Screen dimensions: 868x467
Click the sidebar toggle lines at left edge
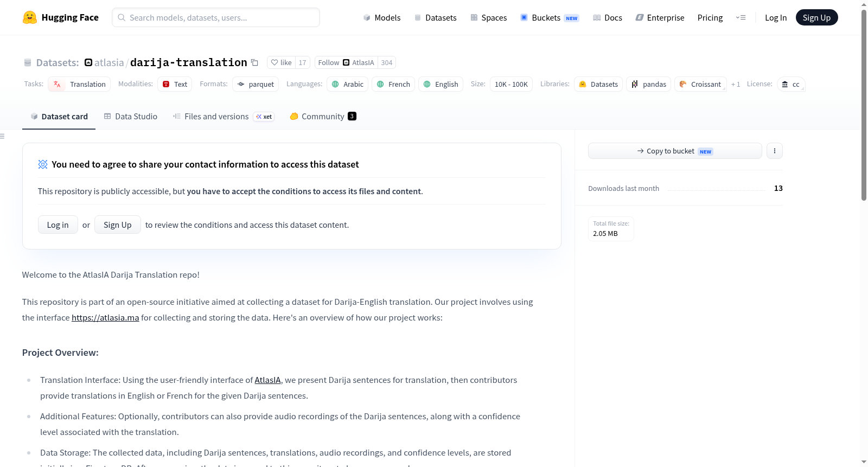2,136
